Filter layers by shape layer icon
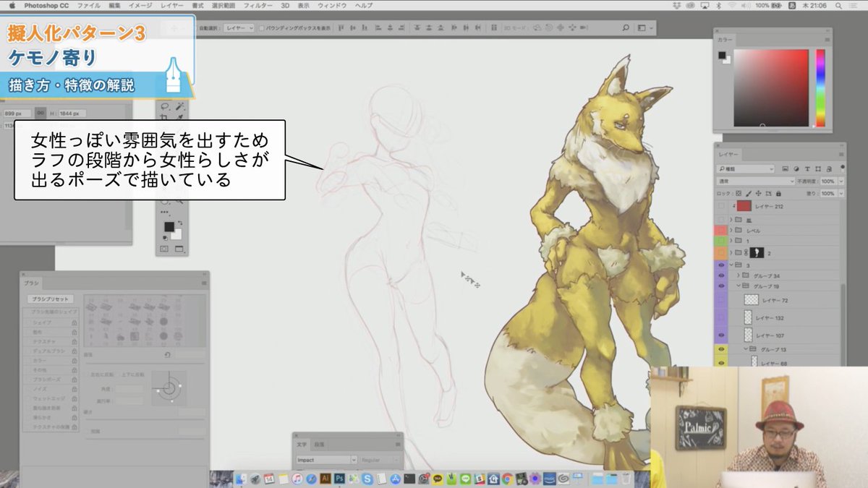Image resolution: width=868 pixels, height=488 pixels. pyautogui.click(x=818, y=169)
